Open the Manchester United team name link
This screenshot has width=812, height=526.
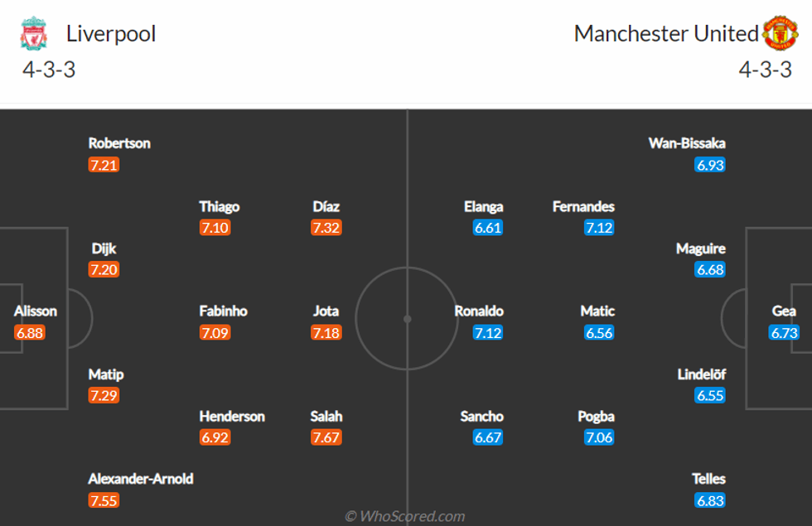pyautogui.click(x=666, y=34)
